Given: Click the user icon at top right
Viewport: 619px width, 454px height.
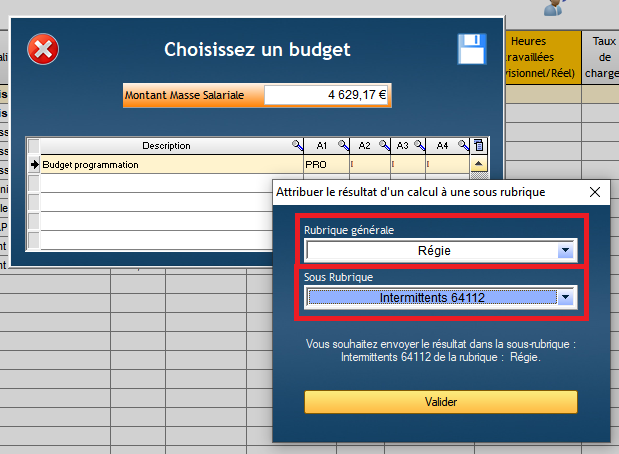Looking at the screenshot, I should (x=553, y=8).
